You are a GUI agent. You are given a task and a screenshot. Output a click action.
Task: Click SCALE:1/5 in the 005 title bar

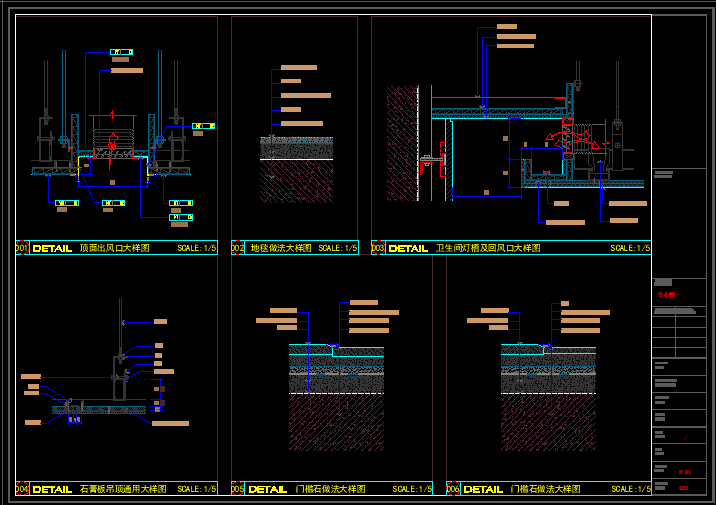pyautogui.click(x=412, y=489)
